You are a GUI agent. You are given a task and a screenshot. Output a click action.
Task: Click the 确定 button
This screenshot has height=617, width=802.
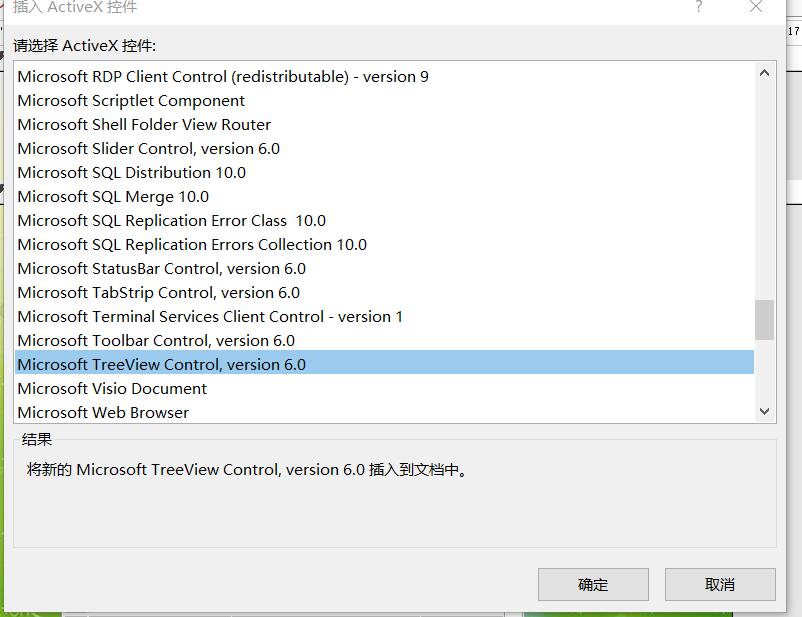[x=593, y=584]
